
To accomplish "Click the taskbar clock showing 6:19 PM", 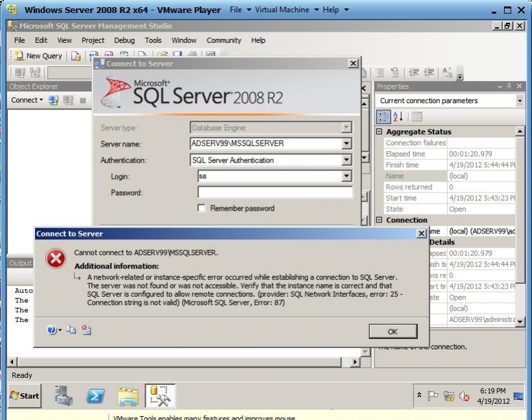I will coord(493,396).
